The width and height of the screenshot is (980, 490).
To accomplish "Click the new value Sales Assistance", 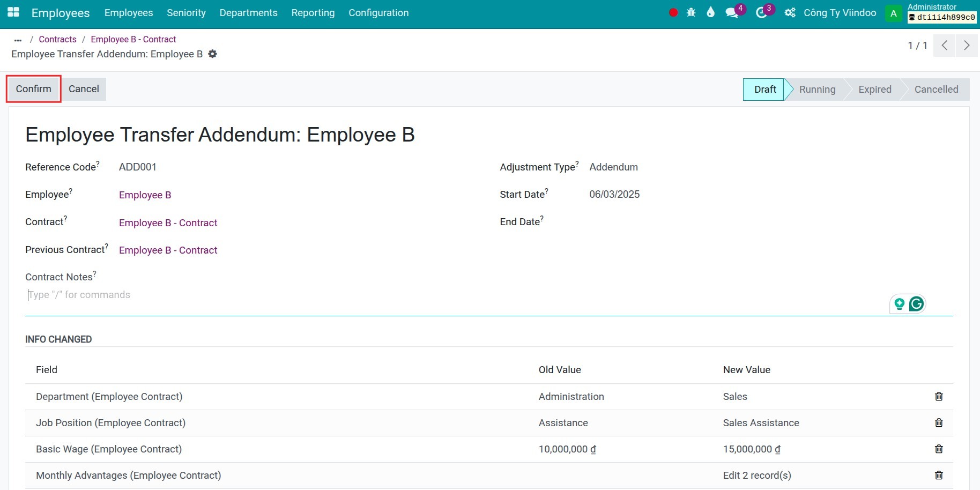I will click(x=761, y=423).
